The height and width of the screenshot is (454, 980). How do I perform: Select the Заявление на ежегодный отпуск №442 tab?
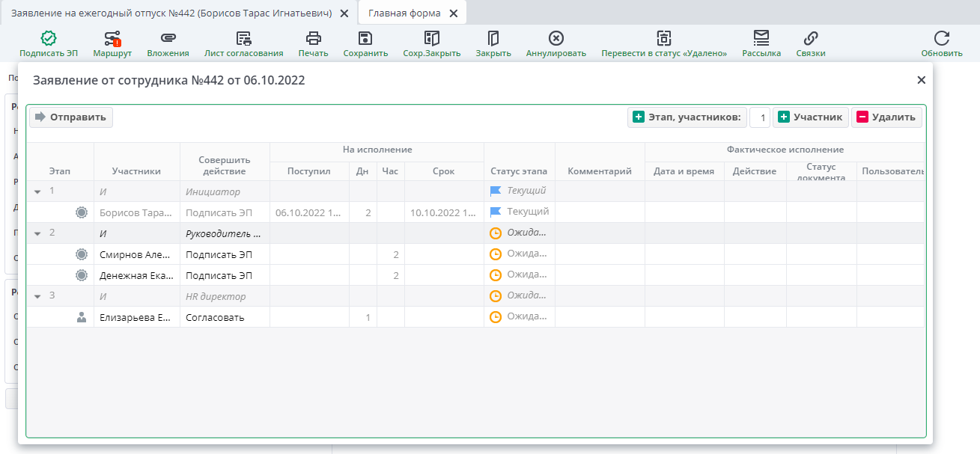[x=171, y=13]
